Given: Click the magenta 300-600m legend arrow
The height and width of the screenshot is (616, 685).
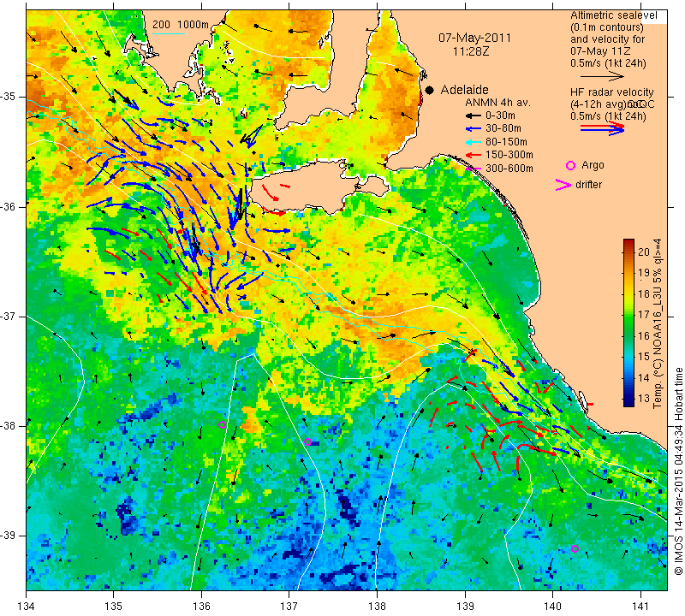Looking at the screenshot, I should [474, 169].
